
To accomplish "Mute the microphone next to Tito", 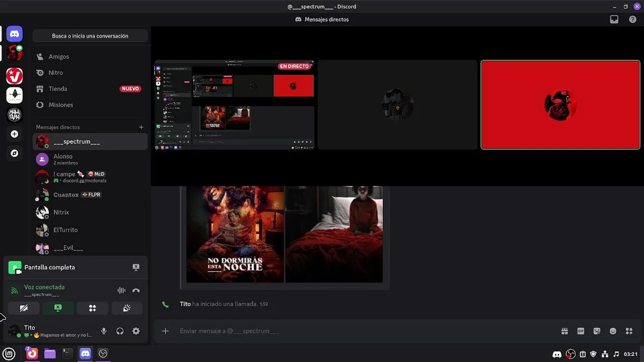I will (x=104, y=331).
